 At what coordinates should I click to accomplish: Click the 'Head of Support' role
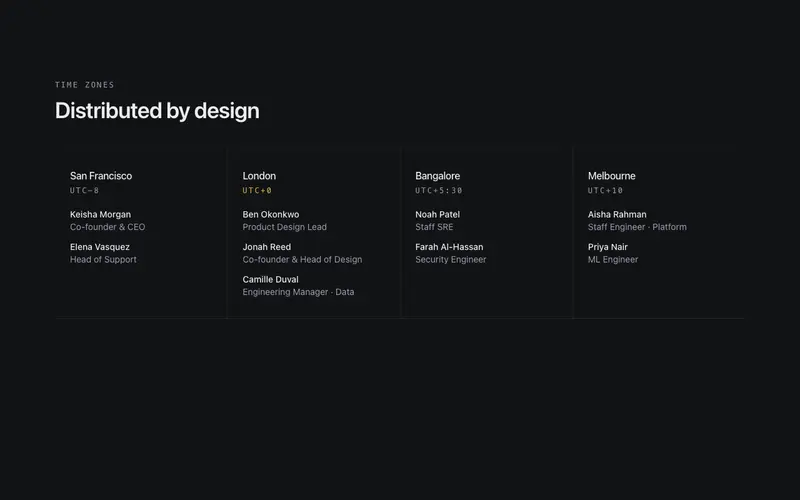(103, 260)
